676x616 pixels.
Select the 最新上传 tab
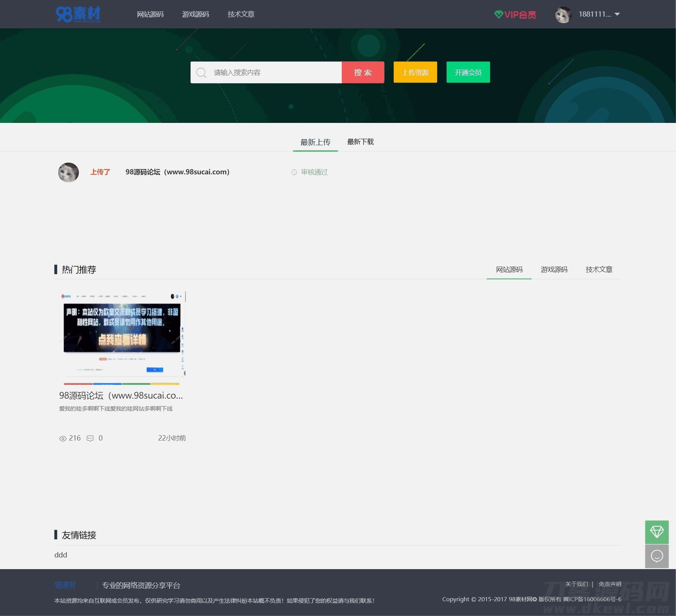[315, 142]
